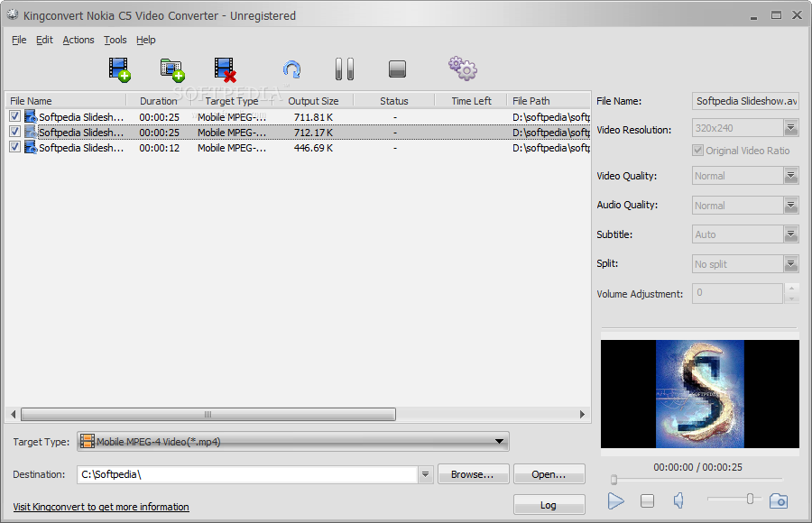Click the 711.81 K output size cell

click(313, 117)
